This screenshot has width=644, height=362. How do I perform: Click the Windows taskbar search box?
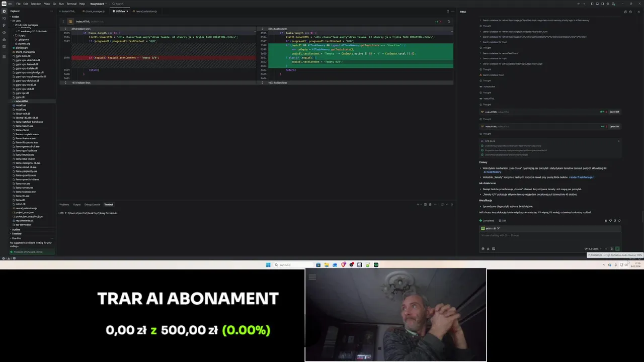(x=293, y=265)
